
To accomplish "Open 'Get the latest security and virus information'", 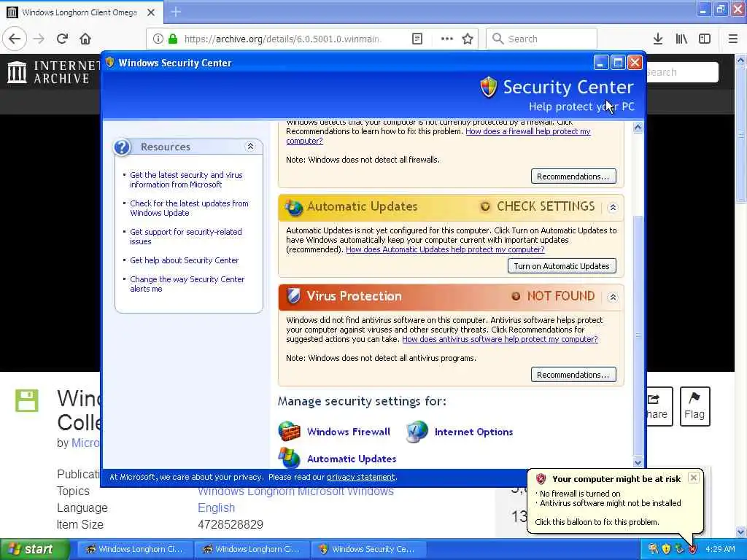I will pyautogui.click(x=186, y=179).
